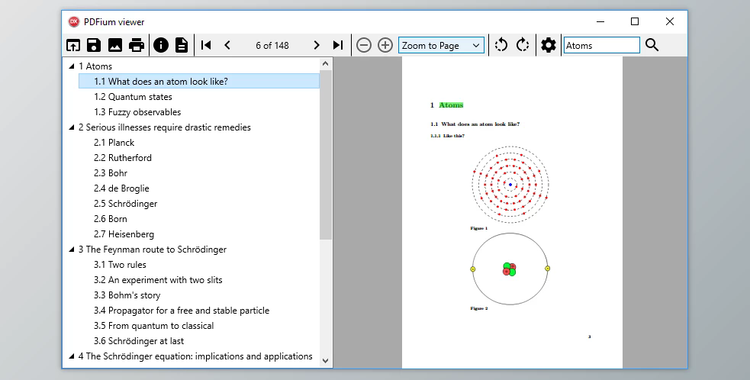This screenshot has height=380, width=750.
Task: Collapse the 3 Feynman route node
Action: 72,249
